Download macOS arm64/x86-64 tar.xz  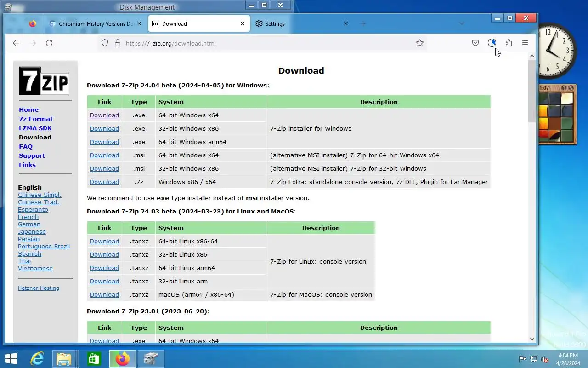point(104,294)
